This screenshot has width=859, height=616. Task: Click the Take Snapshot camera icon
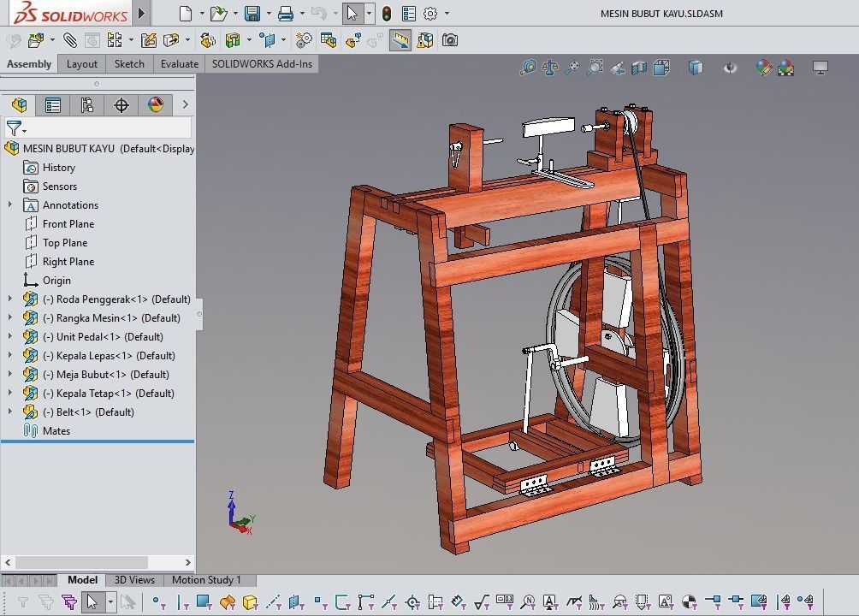coord(450,40)
